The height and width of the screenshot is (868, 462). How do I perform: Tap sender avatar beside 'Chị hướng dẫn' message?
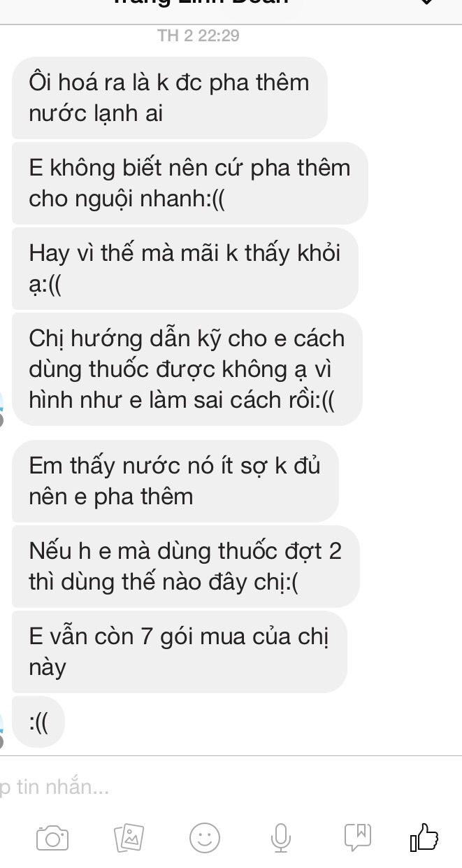click(3, 406)
